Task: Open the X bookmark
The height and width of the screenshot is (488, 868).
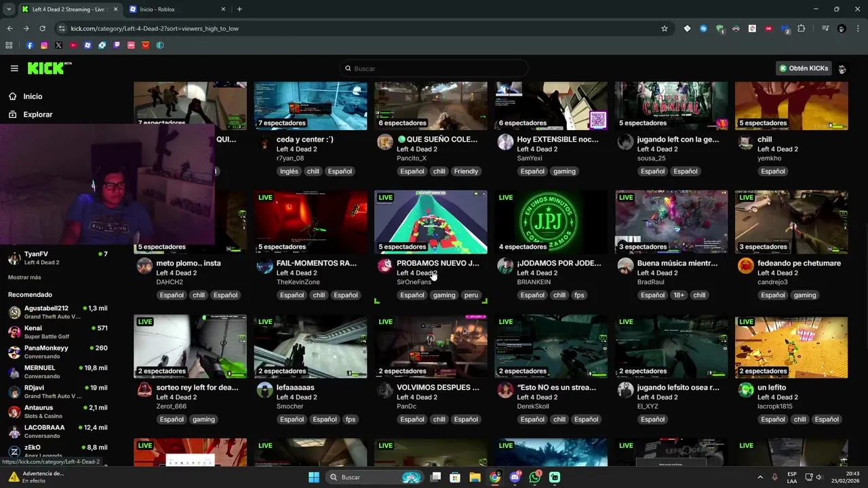Action: coord(58,45)
